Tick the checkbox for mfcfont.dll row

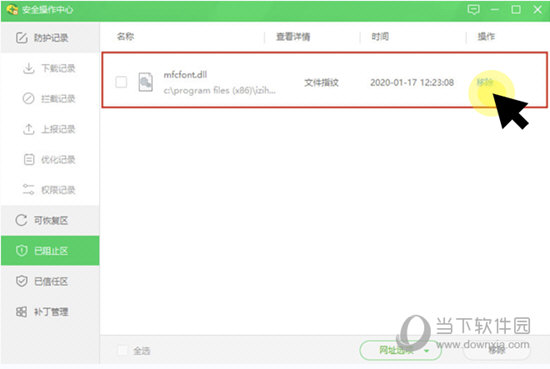(x=121, y=82)
